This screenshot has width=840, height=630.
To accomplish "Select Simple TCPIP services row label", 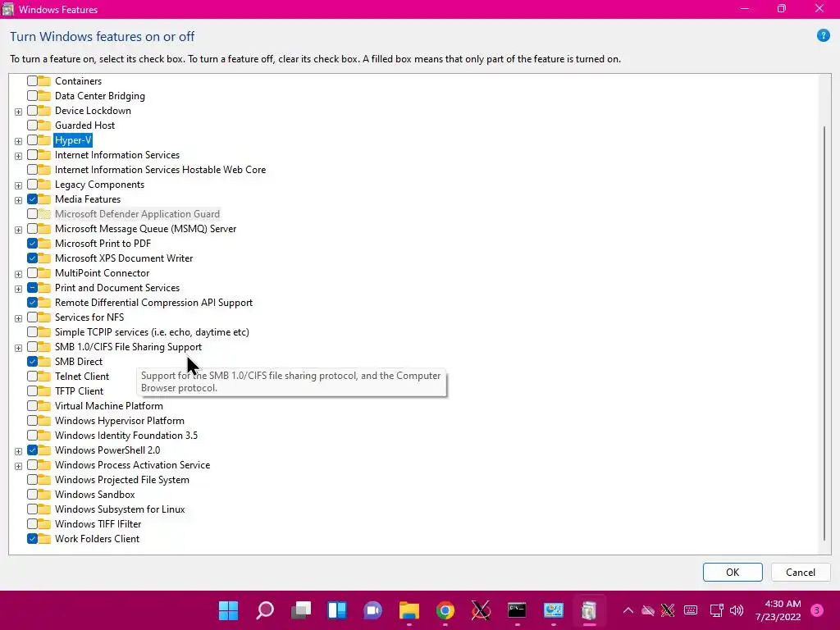I will coord(152,332).
